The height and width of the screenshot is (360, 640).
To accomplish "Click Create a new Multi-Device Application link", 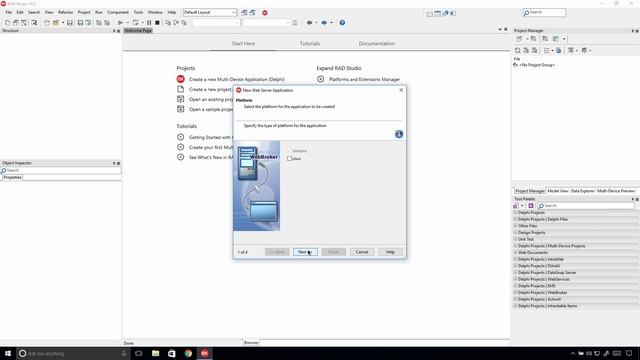I will (x=237, y=80).
